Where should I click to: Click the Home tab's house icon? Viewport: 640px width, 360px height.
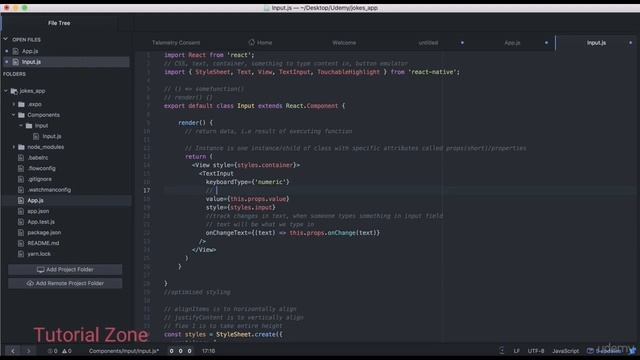point(251,42)
